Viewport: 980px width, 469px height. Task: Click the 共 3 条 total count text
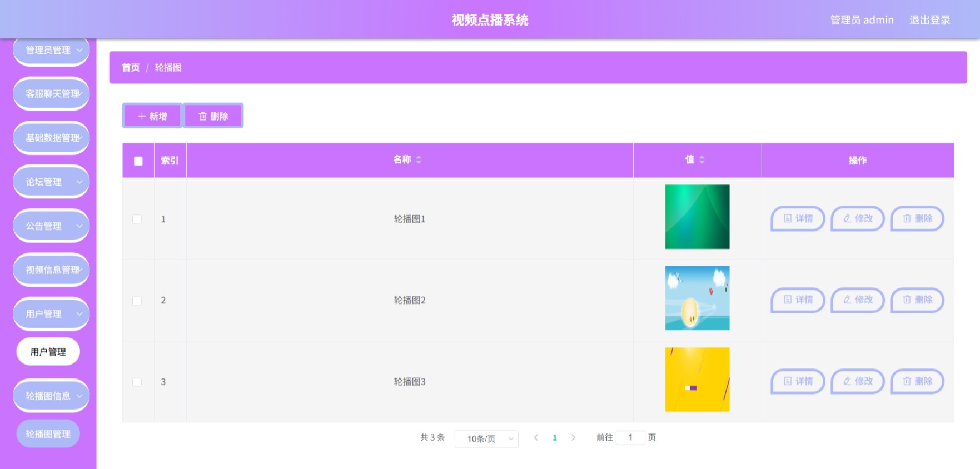432,438
